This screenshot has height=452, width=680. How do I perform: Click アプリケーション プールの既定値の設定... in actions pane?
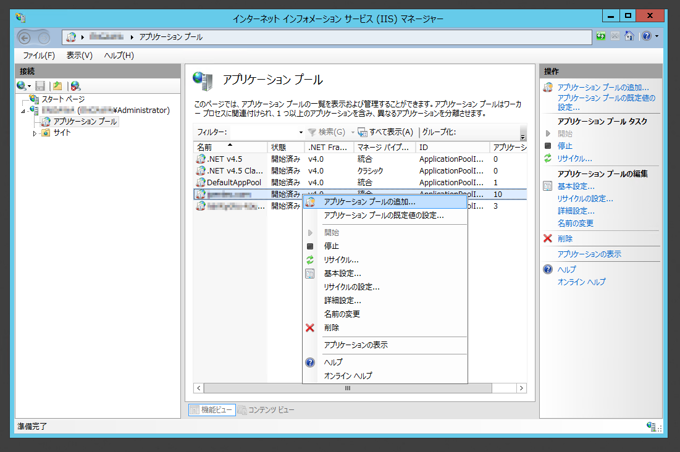pos(606,102)
